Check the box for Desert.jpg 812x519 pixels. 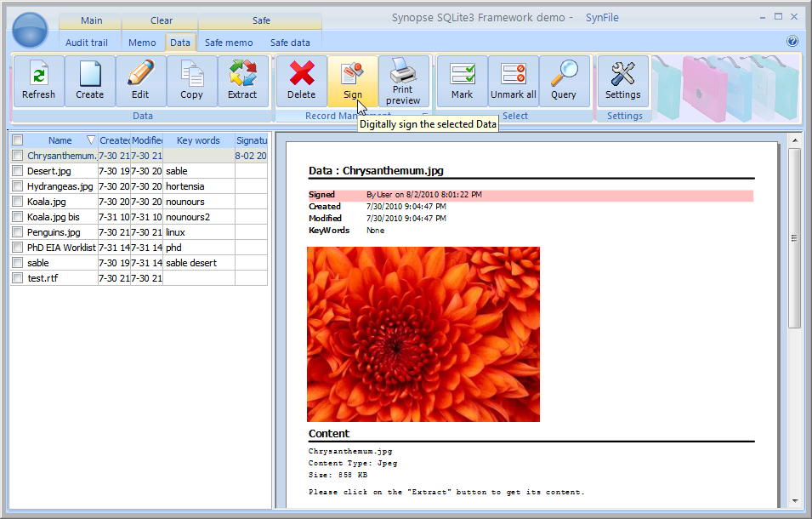click(x=17, y=171)
